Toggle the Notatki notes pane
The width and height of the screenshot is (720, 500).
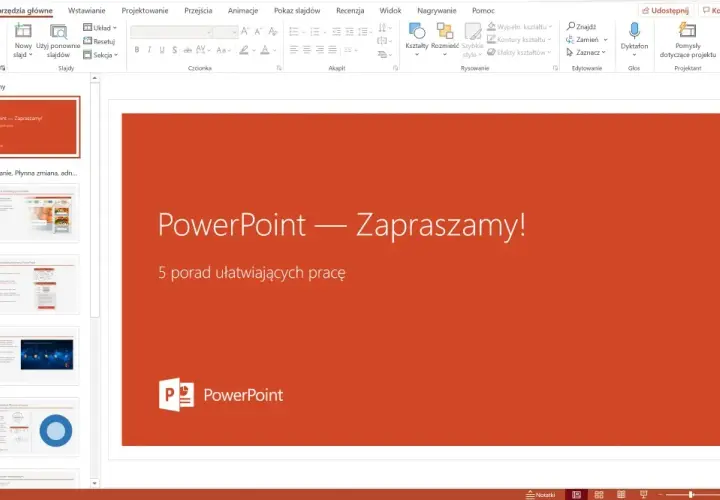point(540,494)
